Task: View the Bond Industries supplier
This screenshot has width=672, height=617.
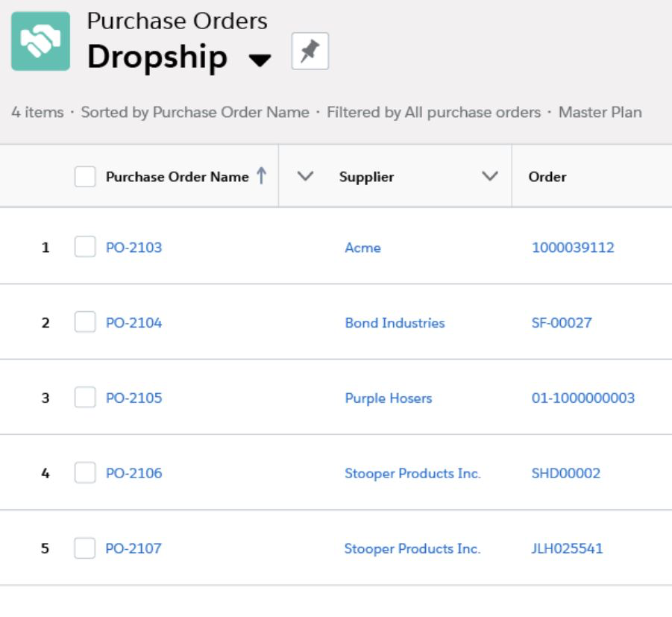Action: (x=395, y=322)
